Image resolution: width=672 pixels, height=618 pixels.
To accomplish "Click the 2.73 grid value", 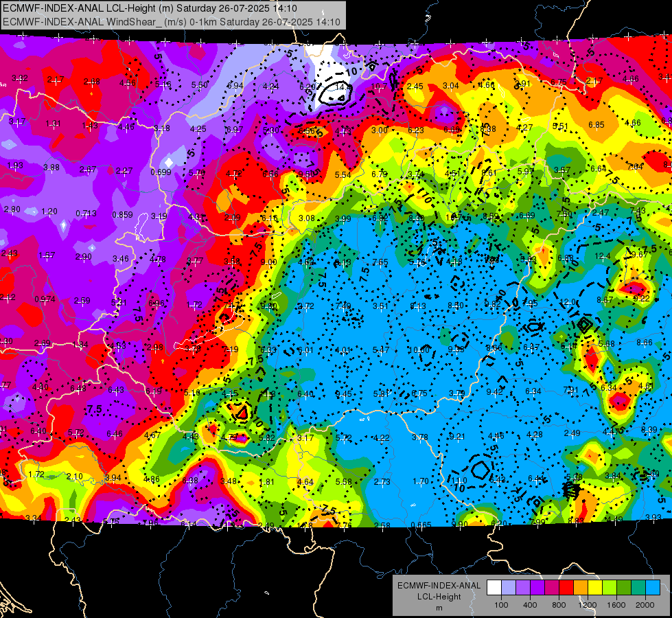I will point(382,481).
